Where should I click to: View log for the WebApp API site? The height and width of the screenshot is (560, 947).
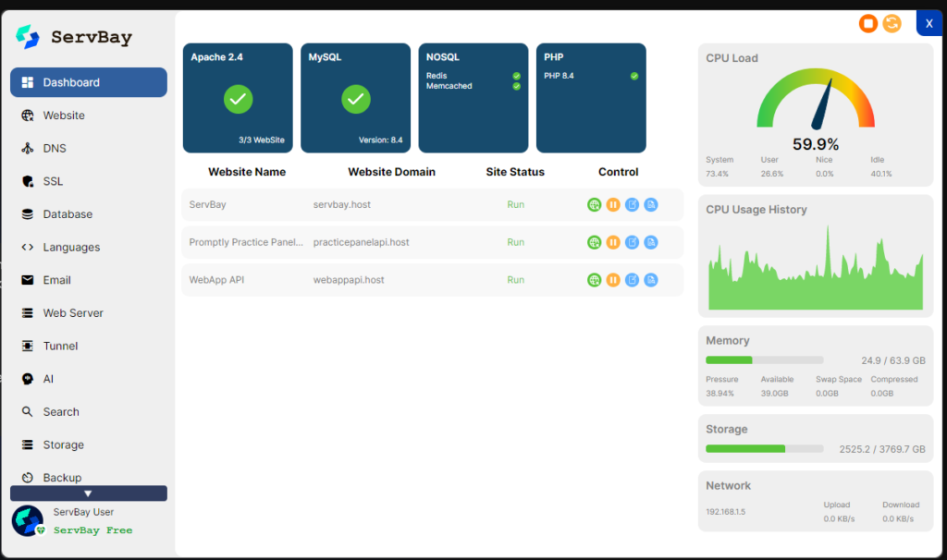click(650, 280)
